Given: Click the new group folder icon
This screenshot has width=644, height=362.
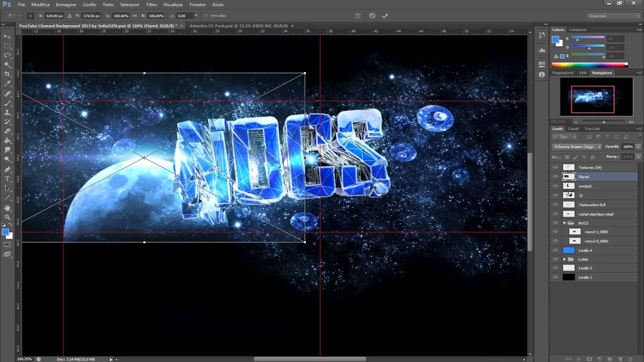Looking at the screenshot, I should click(610, 358).
